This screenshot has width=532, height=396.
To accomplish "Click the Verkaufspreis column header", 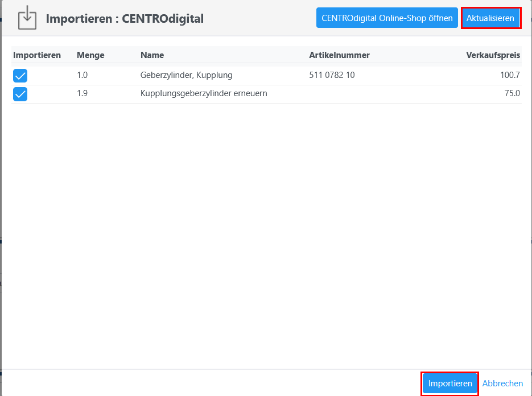I will coord(493,55).
